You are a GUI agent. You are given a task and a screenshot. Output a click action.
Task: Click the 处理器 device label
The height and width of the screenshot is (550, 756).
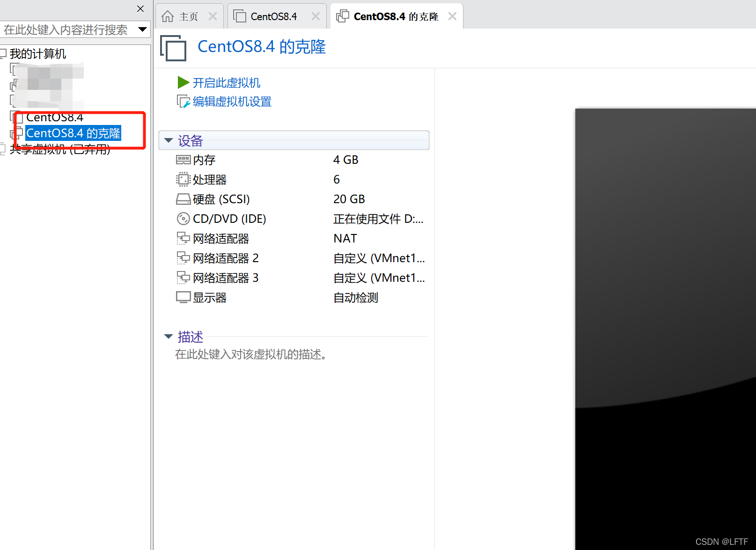click(210, 180)
